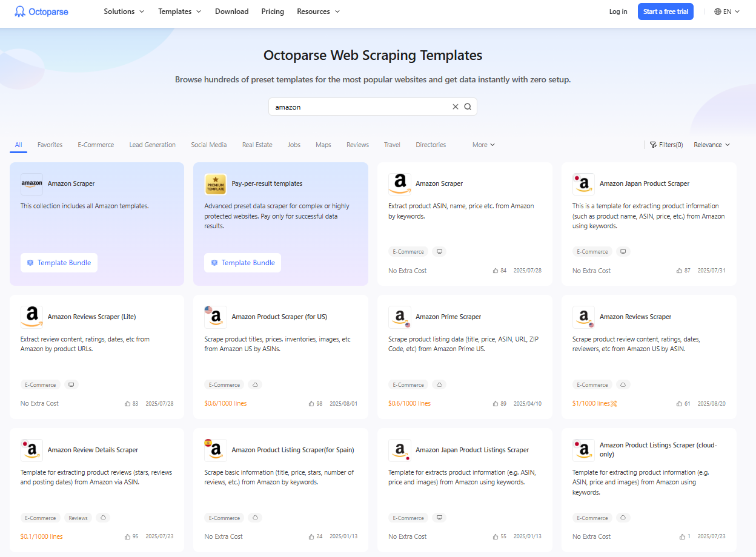Image resolution: width=756 pixels, height=557 pixels.
Task: Switch to the Jobs tab
Action: [x=294, y=145]
